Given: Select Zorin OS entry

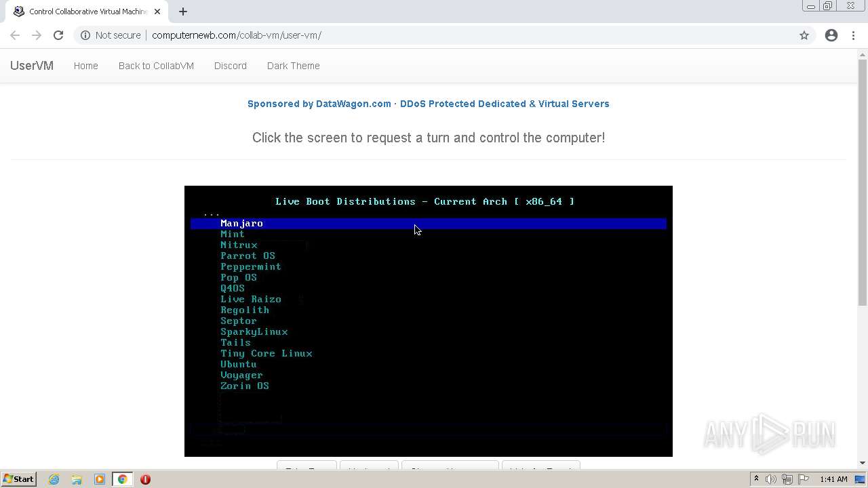Looking at the screenshot, I should click(245, 386).
